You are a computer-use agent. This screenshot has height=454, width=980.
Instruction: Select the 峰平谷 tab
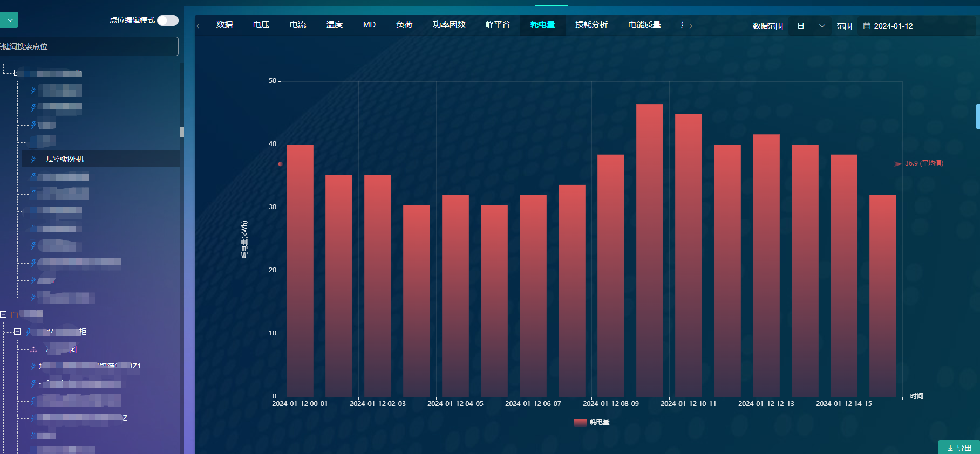point(498,25)
